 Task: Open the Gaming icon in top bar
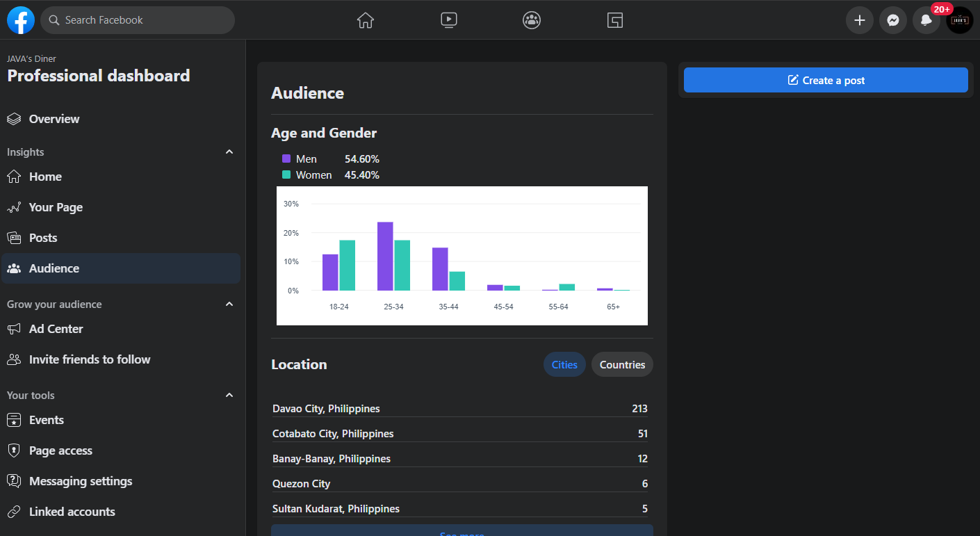(615, 20)
